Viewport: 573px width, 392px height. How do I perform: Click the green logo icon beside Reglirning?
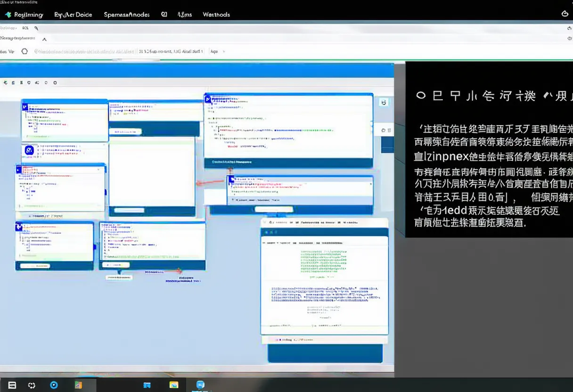pyautogui.click(x=8, y=15)
